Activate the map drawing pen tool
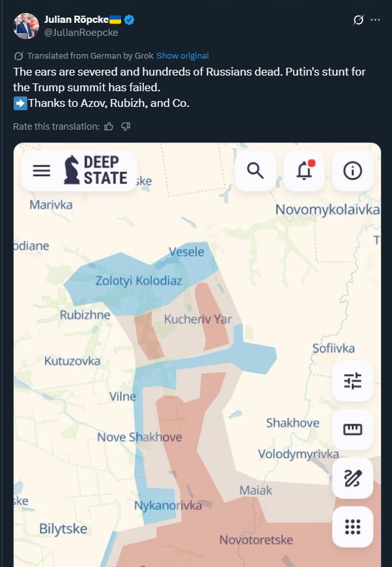 (x=352, y=478)
